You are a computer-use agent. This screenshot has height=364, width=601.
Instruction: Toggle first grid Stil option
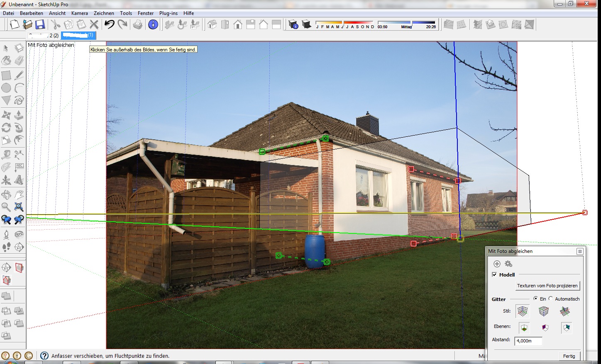coord(523,311)
